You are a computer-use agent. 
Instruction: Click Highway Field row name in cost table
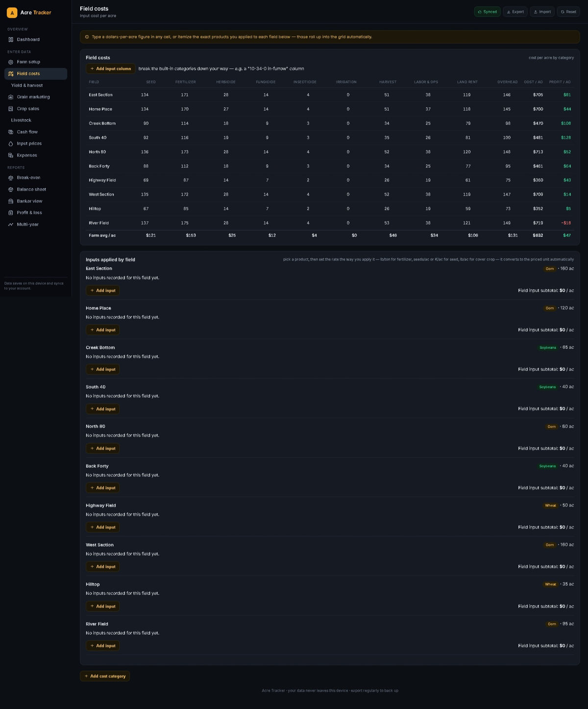pos(102,180)
